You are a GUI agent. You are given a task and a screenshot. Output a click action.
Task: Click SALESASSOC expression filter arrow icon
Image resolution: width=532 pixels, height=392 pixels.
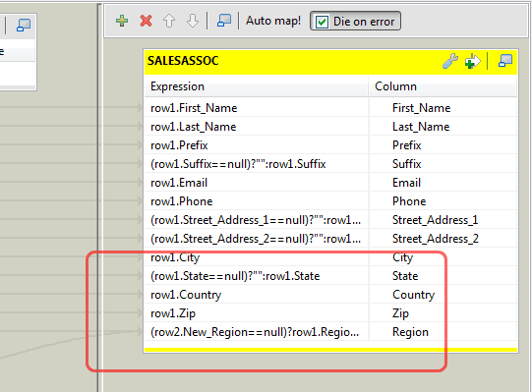click(x=473, y=61)
